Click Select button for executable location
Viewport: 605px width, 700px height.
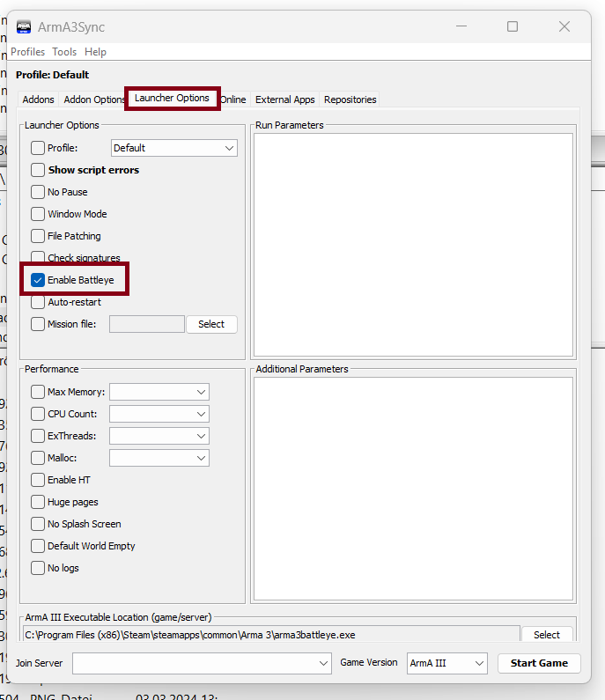547,634
